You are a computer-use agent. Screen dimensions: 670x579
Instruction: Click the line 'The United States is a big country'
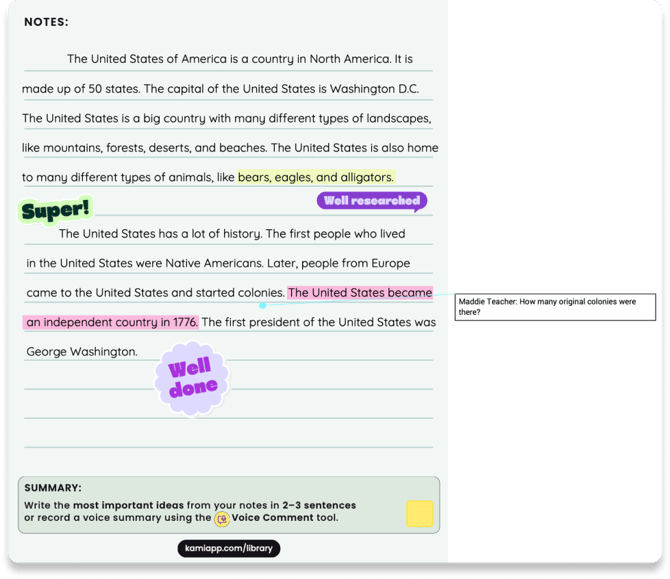(x=226, y=118)
